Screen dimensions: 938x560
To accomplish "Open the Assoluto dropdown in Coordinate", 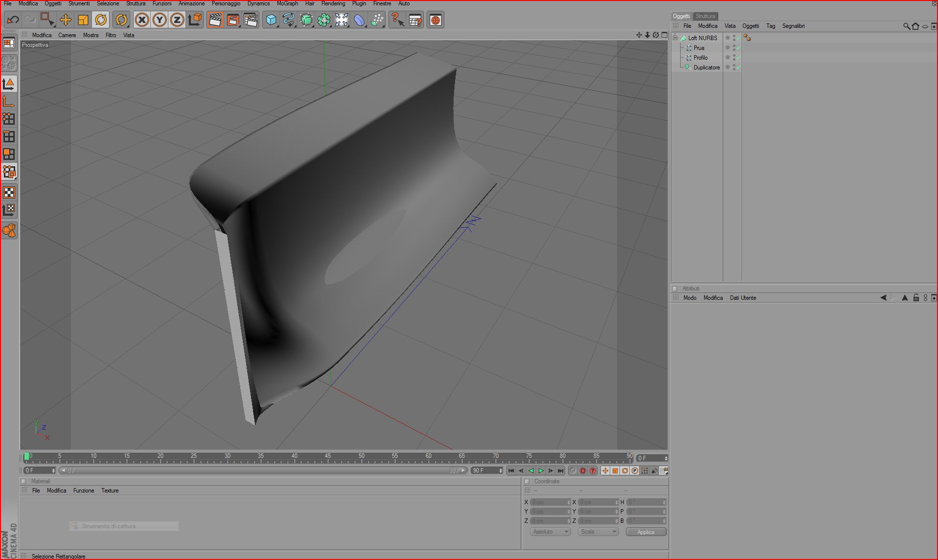I will point(550,532).
